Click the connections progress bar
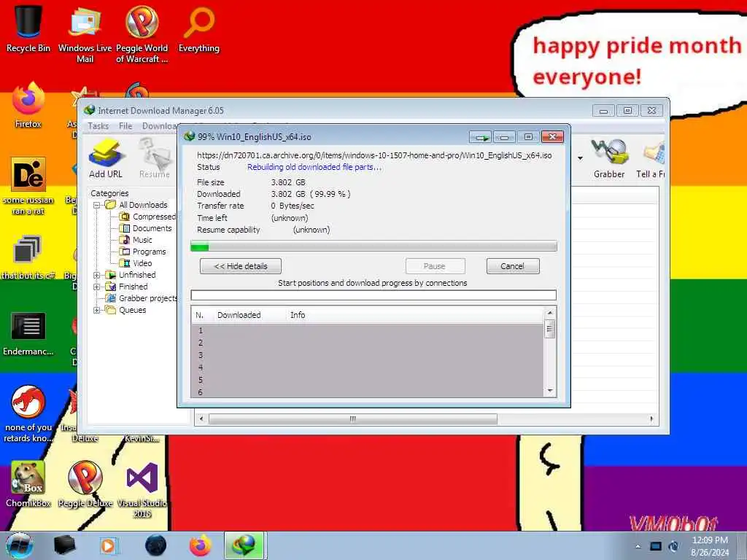747x560 pixels. pyautogui.click(x=373, y=295)
